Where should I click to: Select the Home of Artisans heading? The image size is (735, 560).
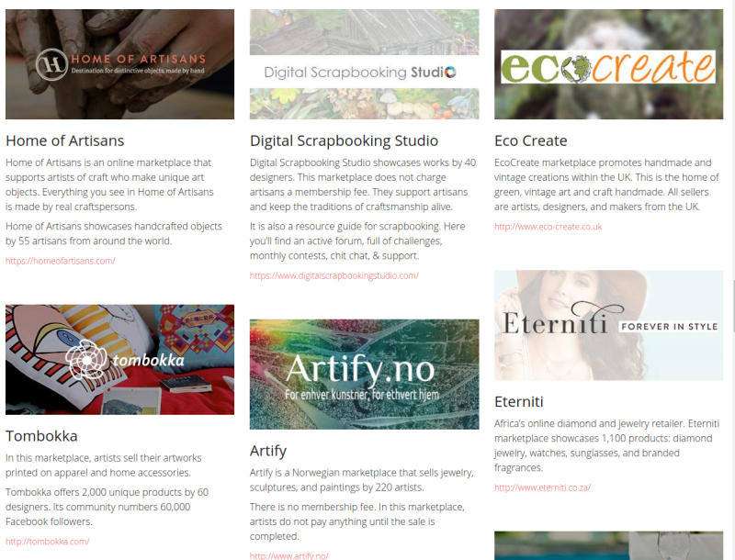click(64, 140)
